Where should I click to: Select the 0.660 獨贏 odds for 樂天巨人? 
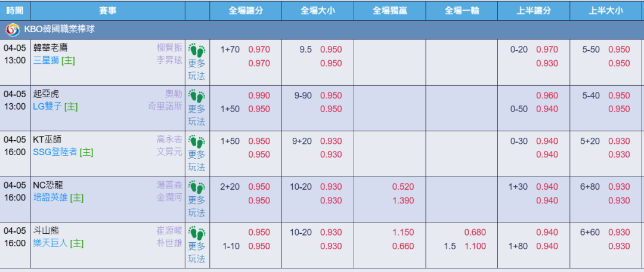[403, 246]
